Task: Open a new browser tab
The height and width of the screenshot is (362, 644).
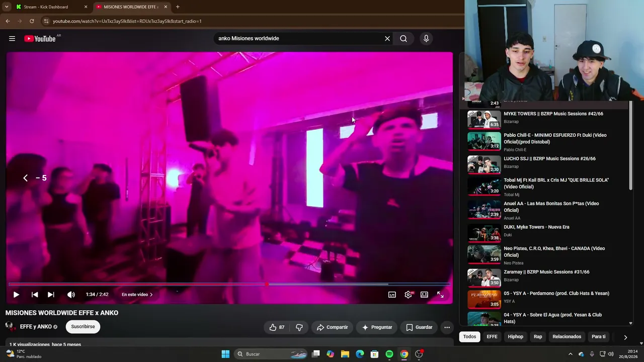Action: [x=178, y=7]
